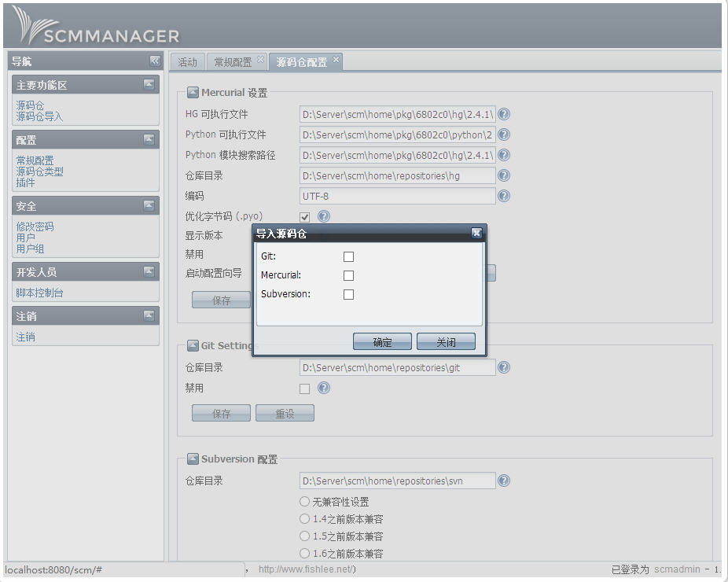Check the Mercurial checkbox in import dialog
This screenshot has height=582, width=728.
coord(349,275)
